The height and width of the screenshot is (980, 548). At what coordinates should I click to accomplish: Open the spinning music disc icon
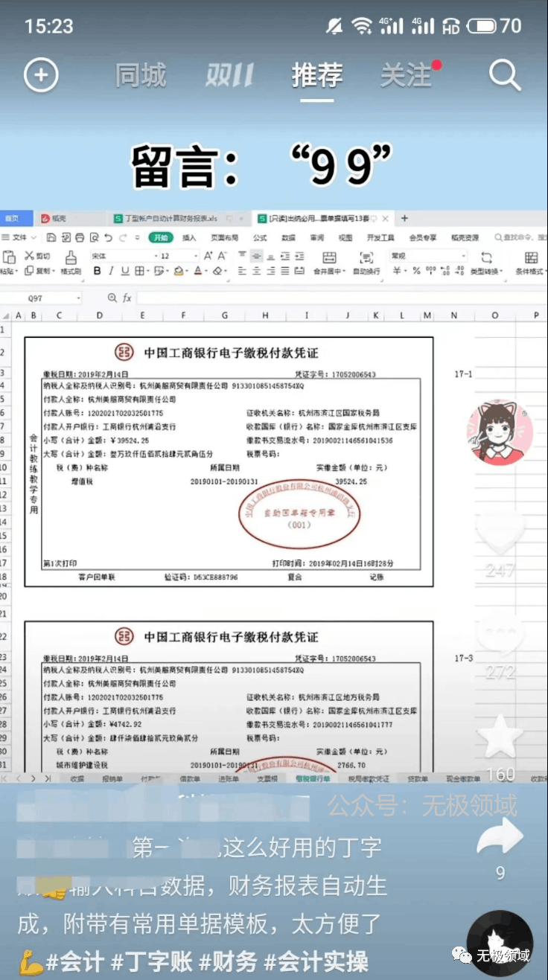[500, 943]
